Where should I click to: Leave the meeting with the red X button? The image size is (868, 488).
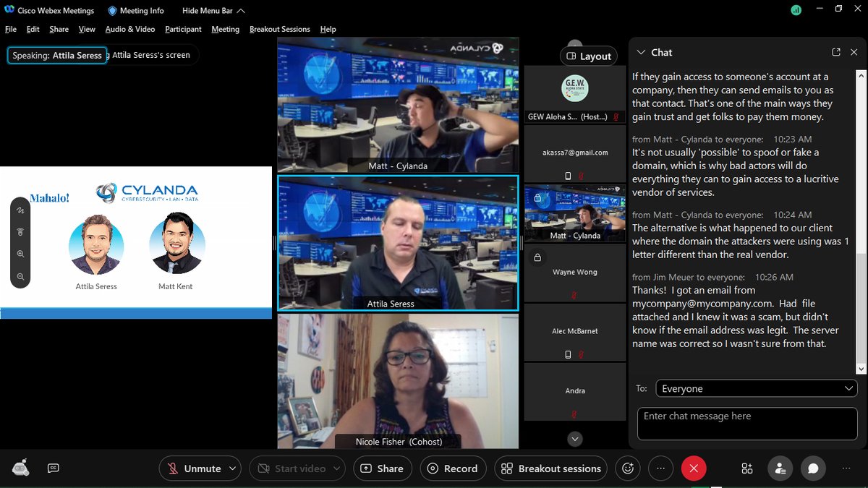(694, 468)
